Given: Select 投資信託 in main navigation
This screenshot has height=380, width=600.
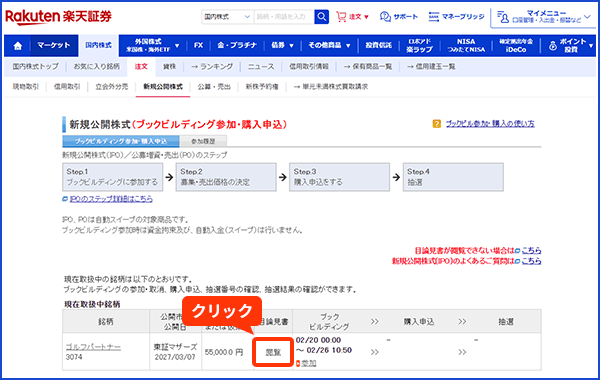Looking at the screenshot, I should click(378, 46).
